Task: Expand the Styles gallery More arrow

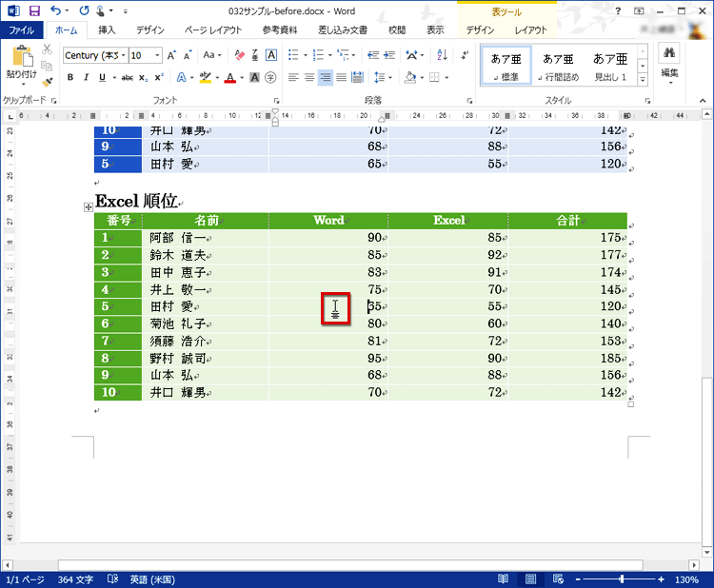Action: coord(643,80)
